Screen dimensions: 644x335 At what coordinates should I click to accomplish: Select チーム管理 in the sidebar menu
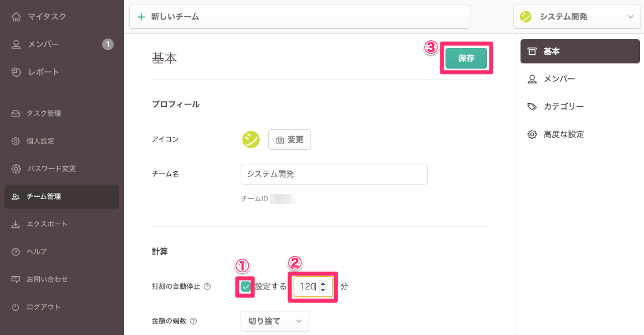pyautogui.click(x=61, y=197)
